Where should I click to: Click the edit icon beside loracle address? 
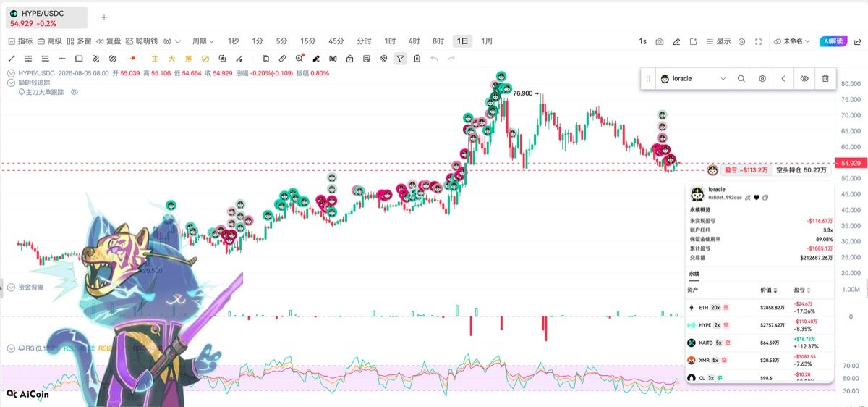[747, 197]
